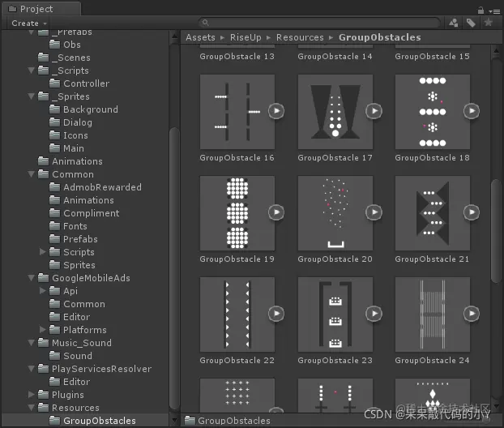Viewport: 504px width, 428px height.
Task: Select the AdmobRewarded folder
Action: tap(96, 187)
